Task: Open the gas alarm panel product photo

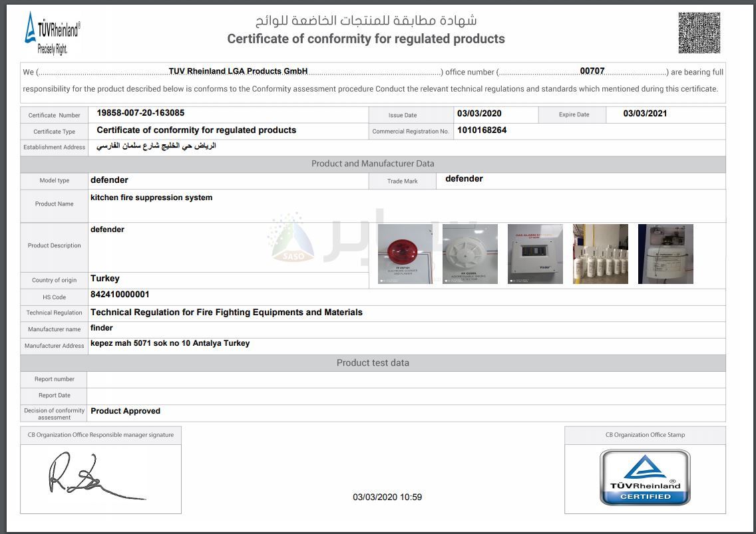Action: 535,254
